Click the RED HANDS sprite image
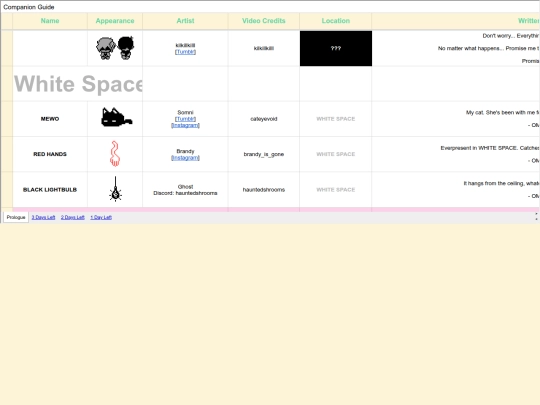The image size is (540, 405). pos(115,154)
